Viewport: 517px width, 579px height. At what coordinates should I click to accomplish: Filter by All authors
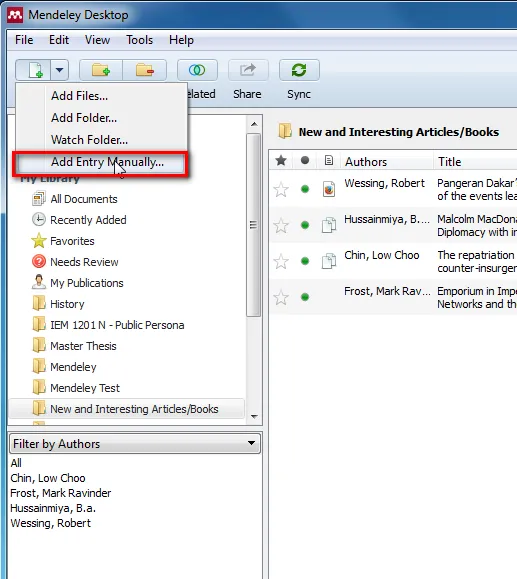16,463
